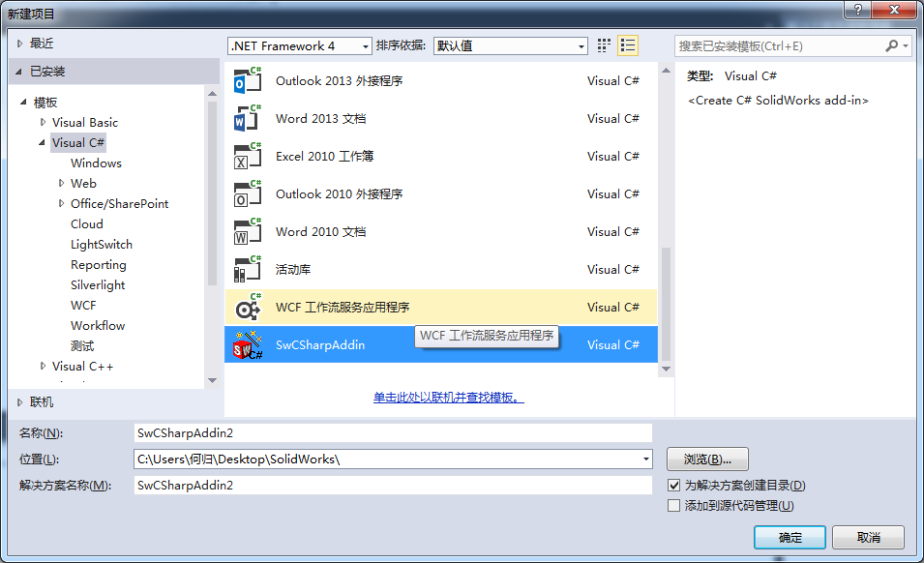Image resolution: width=924 pixels, height=563 pixels.
Task: Expand the 最近 section
Action: tap(20, 43)
